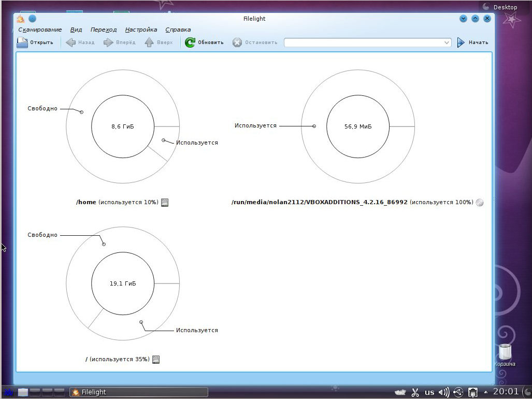Click the Начать go button

point(472,42)
